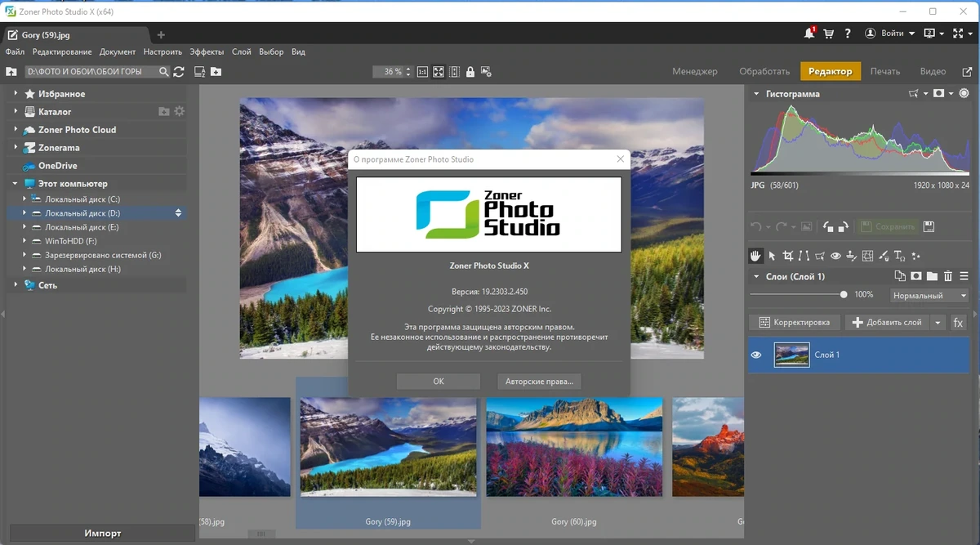
Task: Expand Каталог tree node
Action: [x=16, y=112]
